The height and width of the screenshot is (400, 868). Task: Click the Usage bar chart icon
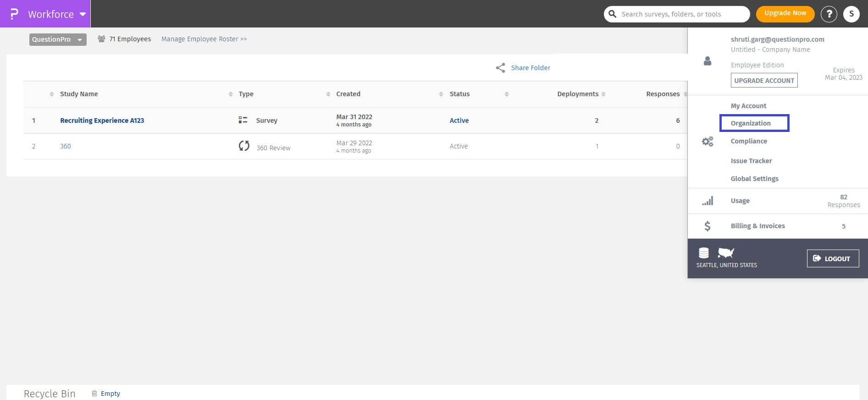pos(708,201)
